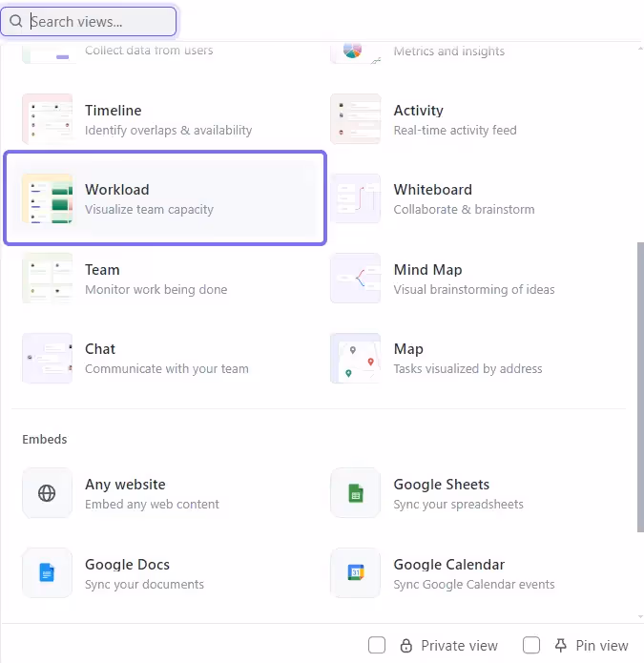This screenshot has height=663, width=644.
Task: Open the Whiteboard view icon
Action: point(355,198)
